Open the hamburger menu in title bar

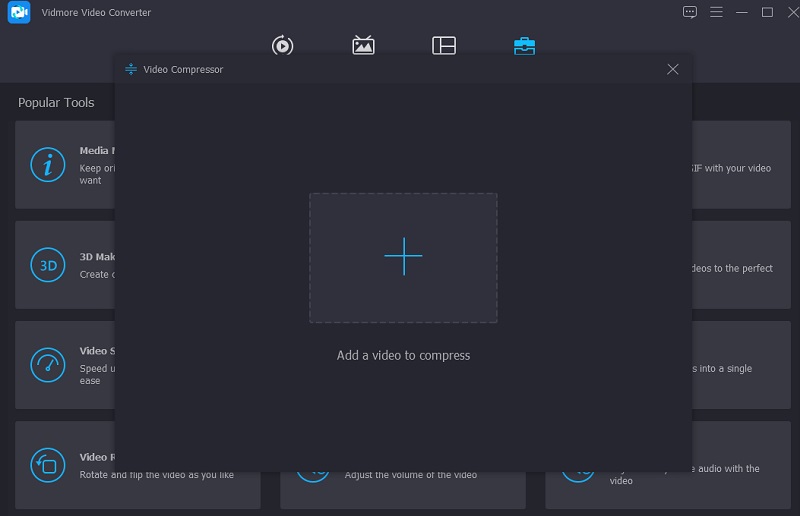[x=716, y=12]
